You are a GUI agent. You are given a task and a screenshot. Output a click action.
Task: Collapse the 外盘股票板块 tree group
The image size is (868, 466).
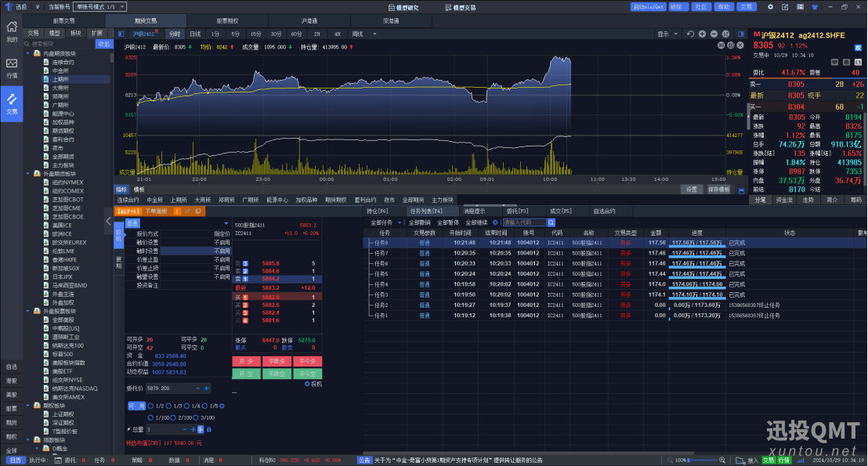tap(28, 311)
